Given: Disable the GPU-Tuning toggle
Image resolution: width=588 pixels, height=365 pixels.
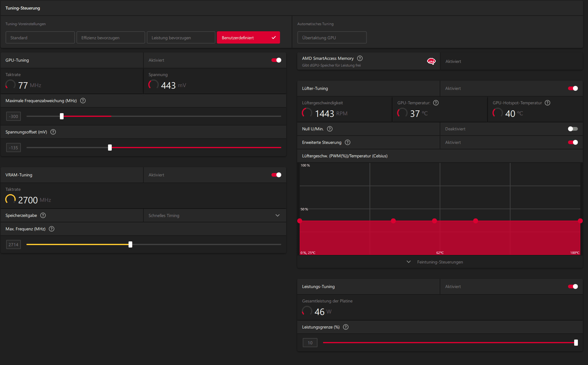Looking at the screenshot, I should [276, 60].
